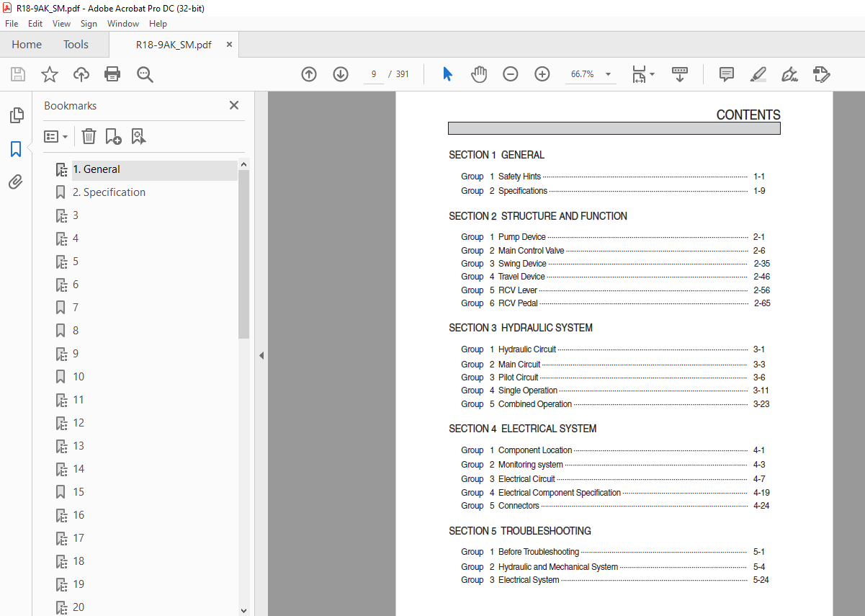Open the sign document pen tool
This screenshot has height=616, width=865.
[789, 74]
